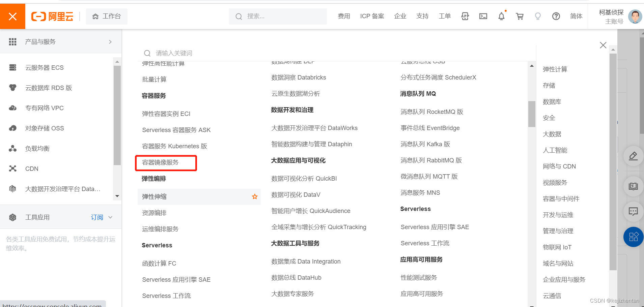
Task: Open Serverless 容器服务 ASK
Action: [176, 130]
